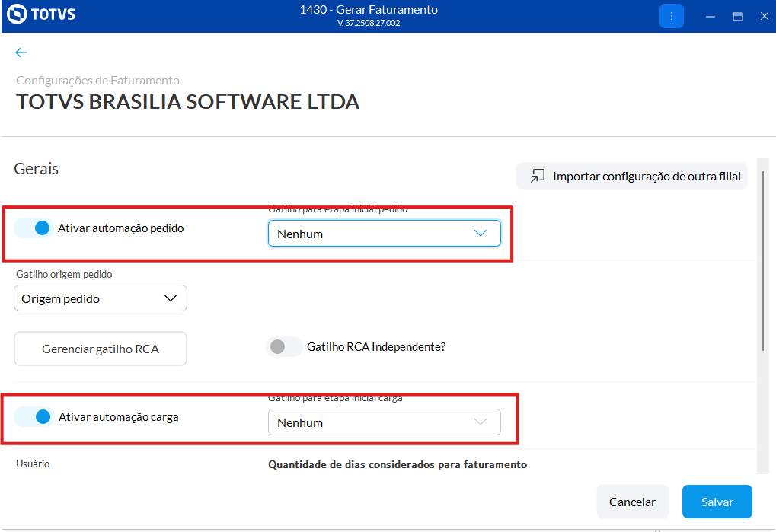This screenshot has width=776, height=532.
Task: Expand the Origem pedido dropdown
Action: pos(101,299)
